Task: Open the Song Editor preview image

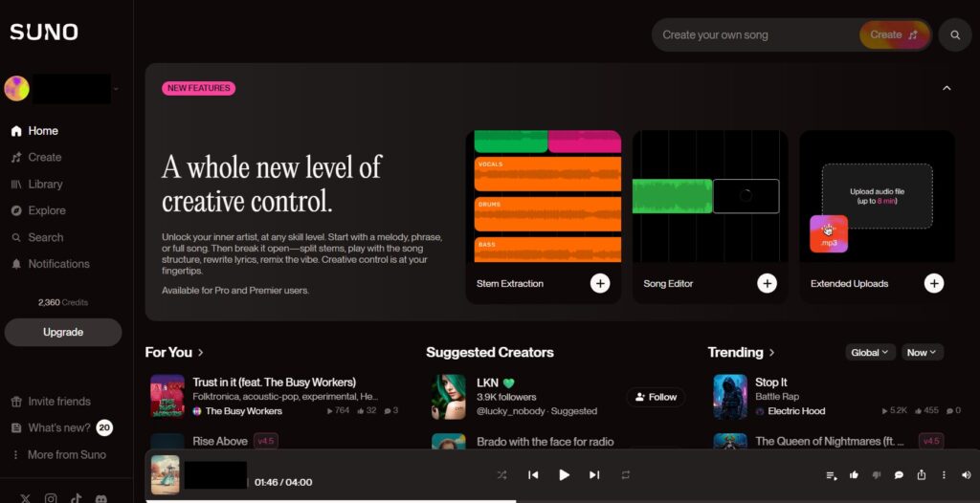Action: [710, 196]
